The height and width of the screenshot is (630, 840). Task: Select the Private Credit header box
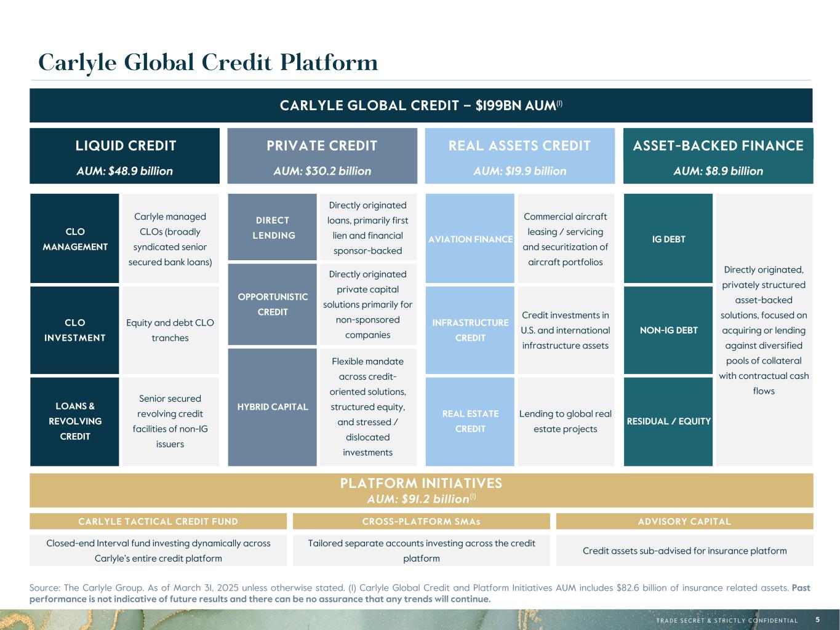pyautogui.click(x=322, y=156)
